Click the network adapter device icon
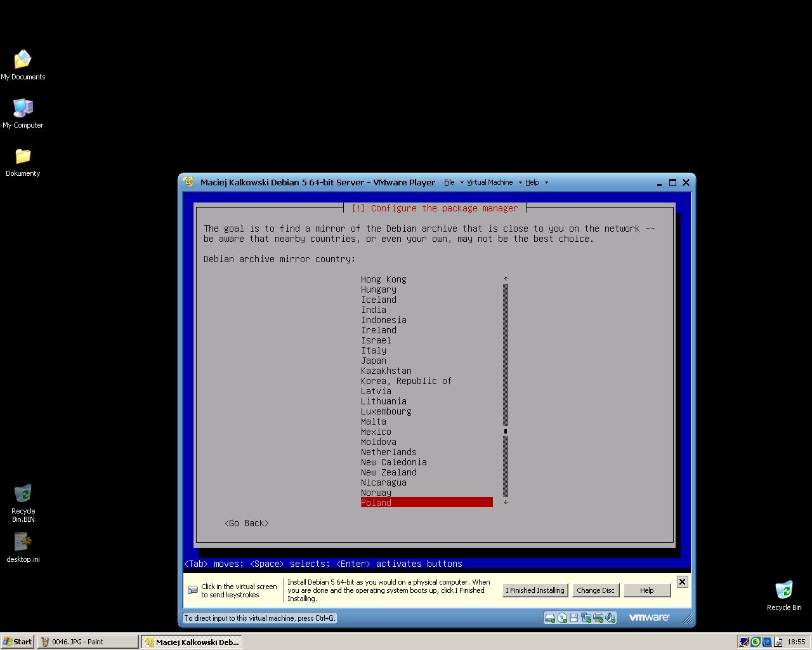 click(586, 618)
